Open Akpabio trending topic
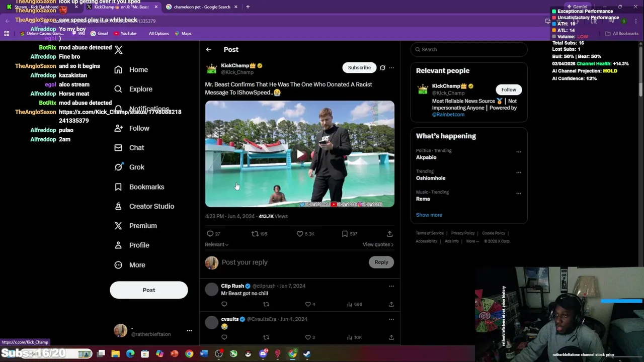The image size is (644, 362). pos(426,157)
